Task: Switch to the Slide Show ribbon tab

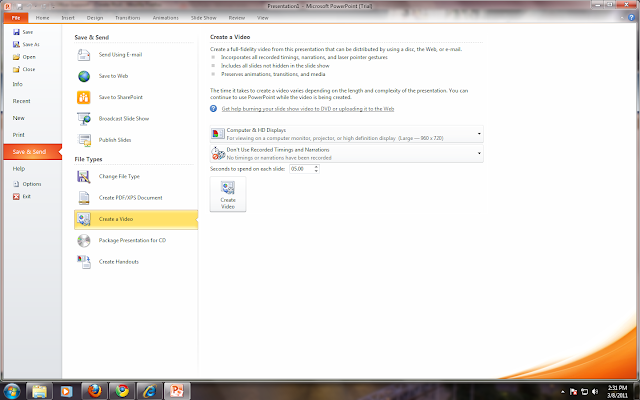Action: (204, 18)
